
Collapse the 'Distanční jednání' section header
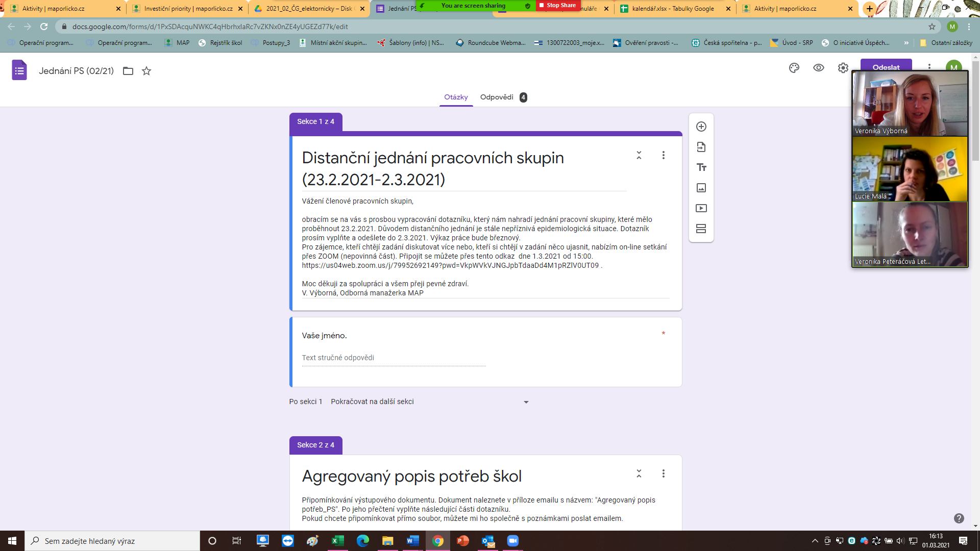pyautogui.click(x=639, y=156)
